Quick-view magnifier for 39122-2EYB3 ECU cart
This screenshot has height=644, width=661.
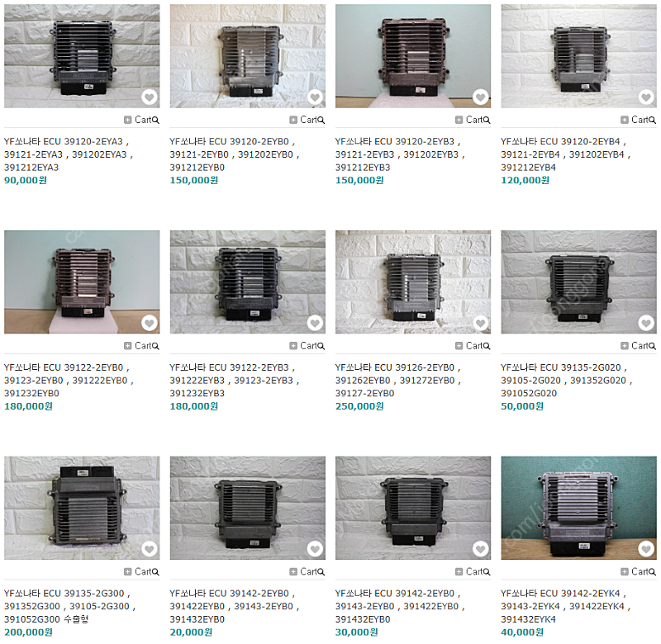(x=321, y=346)
